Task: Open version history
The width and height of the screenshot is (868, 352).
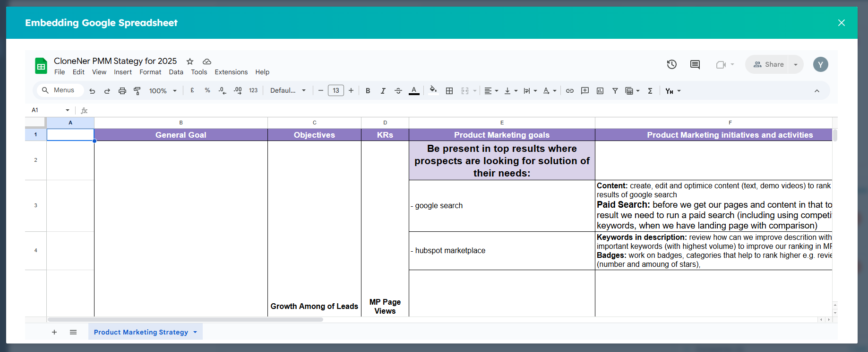Action: [x=672, y=64]
